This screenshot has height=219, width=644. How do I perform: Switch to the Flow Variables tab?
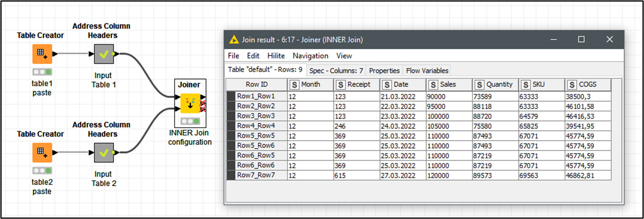tap(427, 71)
